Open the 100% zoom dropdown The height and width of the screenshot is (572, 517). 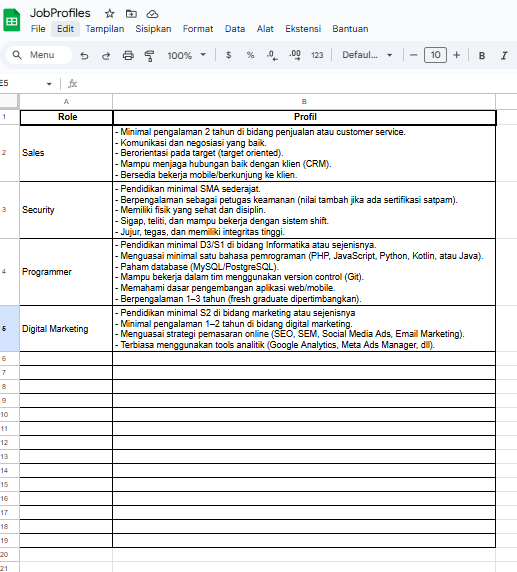186,55
